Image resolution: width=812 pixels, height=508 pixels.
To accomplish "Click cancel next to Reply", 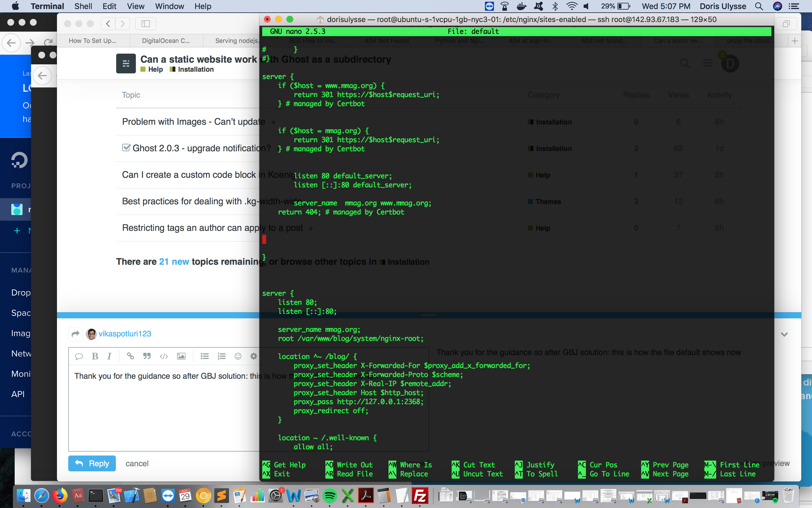I will (137, 463).
